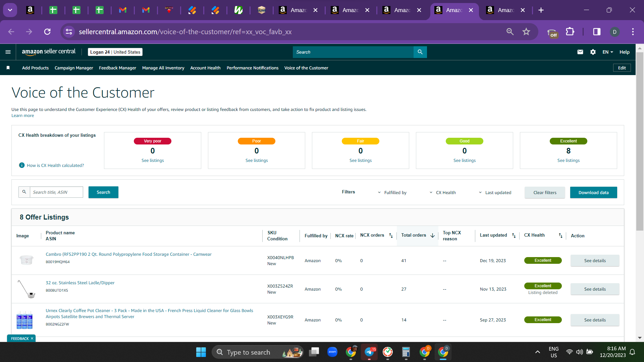Viewport: 644px width, 362px height.
Task: Click the Cambro container product thumbnail
Action: click(x=26, y=260)
